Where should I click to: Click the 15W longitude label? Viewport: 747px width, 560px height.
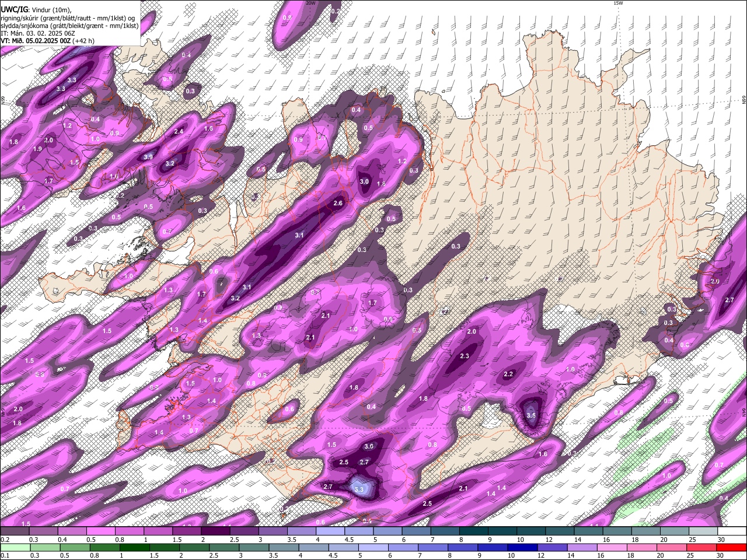[619, 3]
